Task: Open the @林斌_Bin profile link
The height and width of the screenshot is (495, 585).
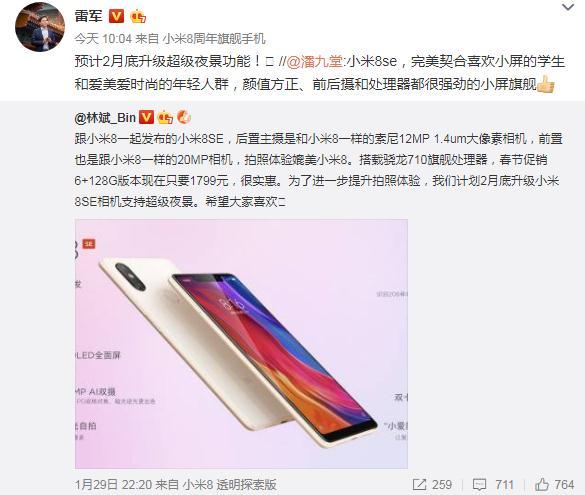Action: (105, 118)
